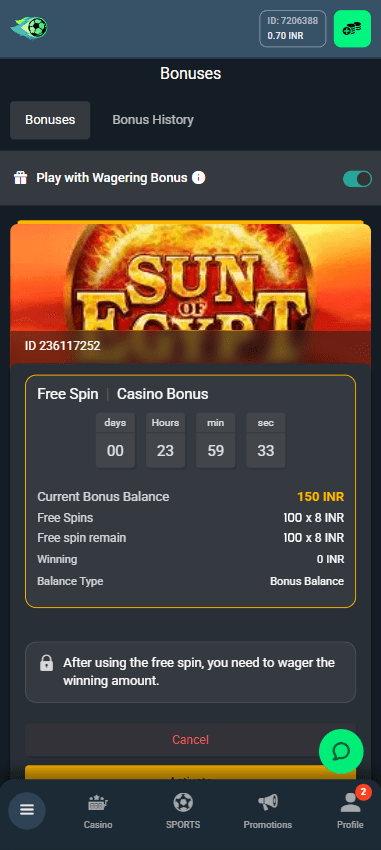Click the Activate bonus button
381x850 pixels.
[x=190, y=773]
